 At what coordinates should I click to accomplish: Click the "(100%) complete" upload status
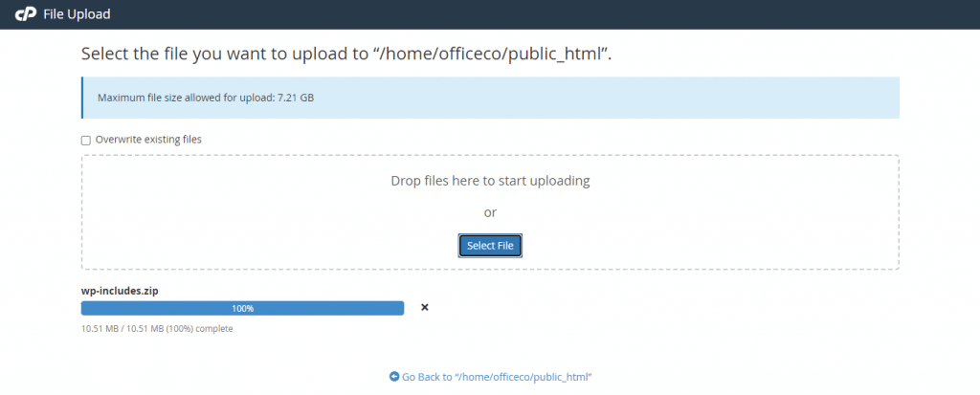203,329
